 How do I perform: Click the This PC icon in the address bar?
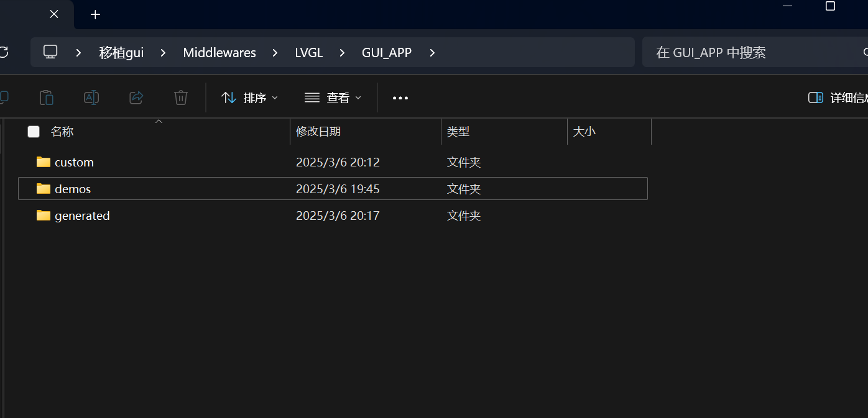click(x=50, y=52)
